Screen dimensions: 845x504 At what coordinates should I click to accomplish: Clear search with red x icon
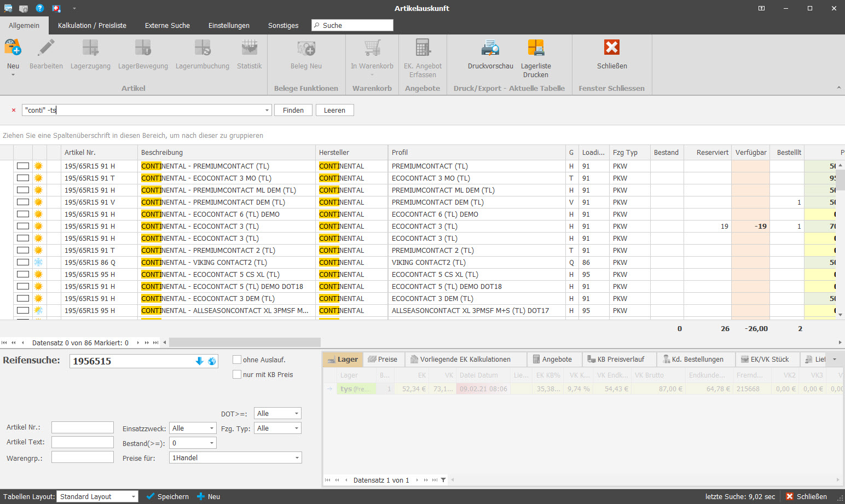pos(14,111)
